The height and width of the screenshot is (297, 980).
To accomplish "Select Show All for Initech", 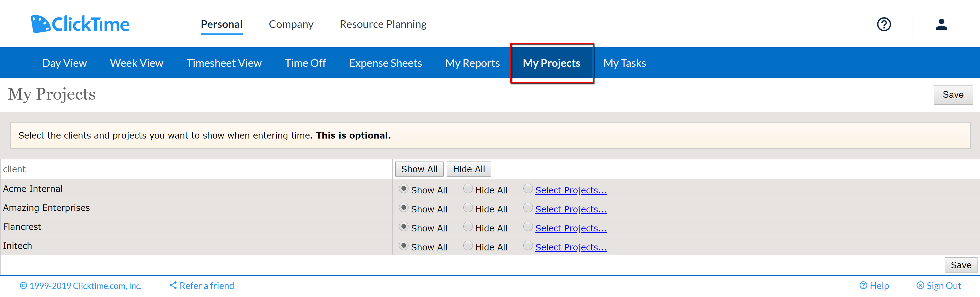I will click(x=404, y=246).
